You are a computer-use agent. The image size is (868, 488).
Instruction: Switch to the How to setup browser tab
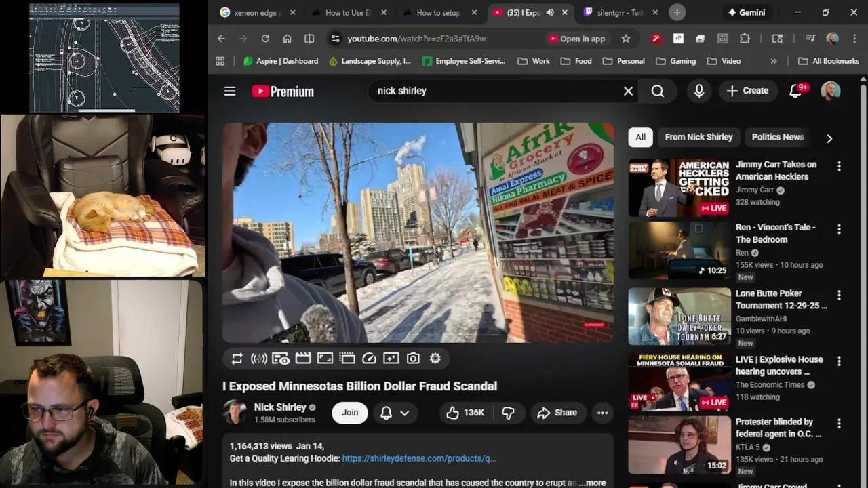439,12
